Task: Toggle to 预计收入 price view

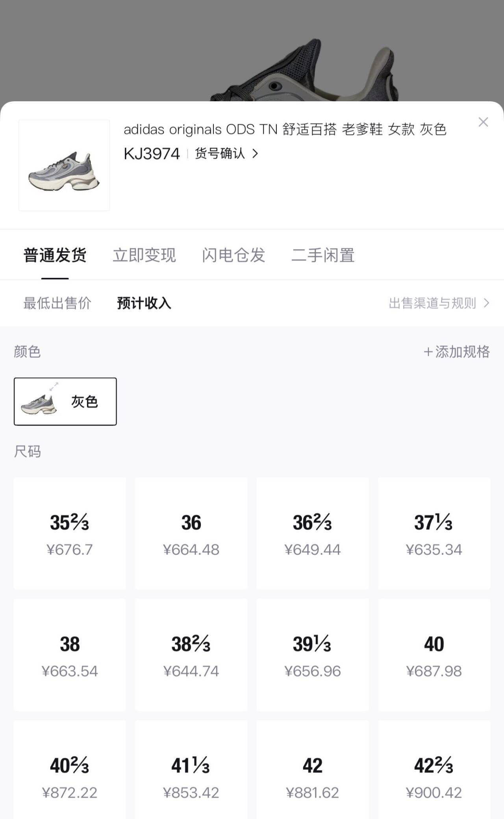Action: coord(144,303)
